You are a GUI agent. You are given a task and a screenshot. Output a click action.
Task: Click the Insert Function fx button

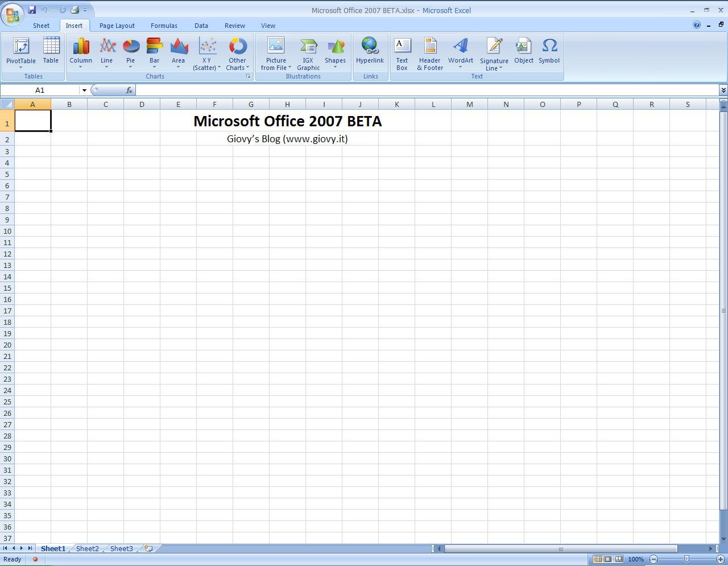(x=129, y=90)
